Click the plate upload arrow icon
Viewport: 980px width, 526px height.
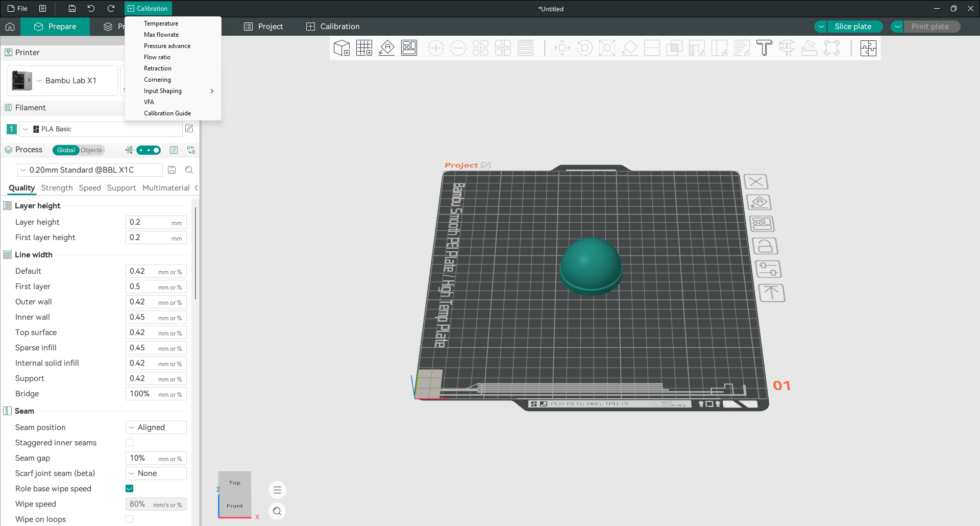(771, 293)
